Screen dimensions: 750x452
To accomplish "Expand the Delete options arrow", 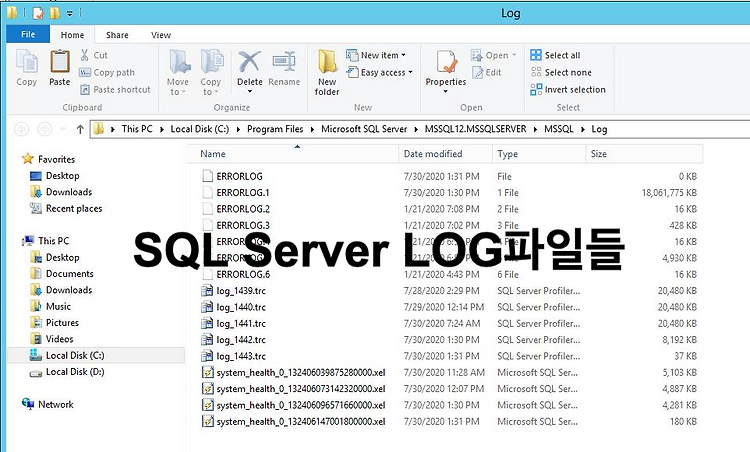I will (x=250, y=91).
